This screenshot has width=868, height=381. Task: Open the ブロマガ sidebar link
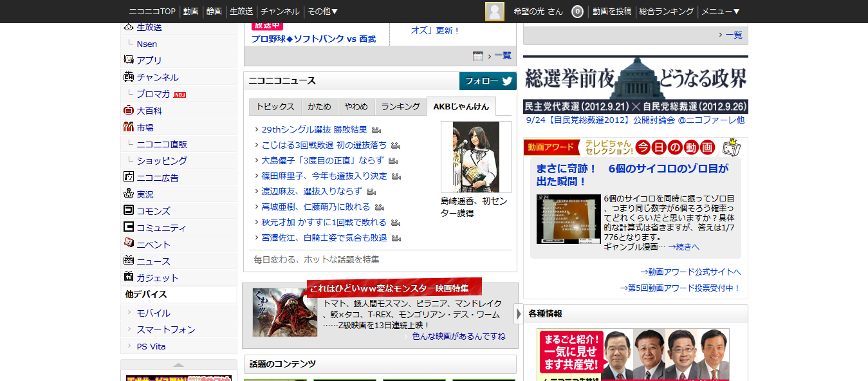click(x=153, y=94)
